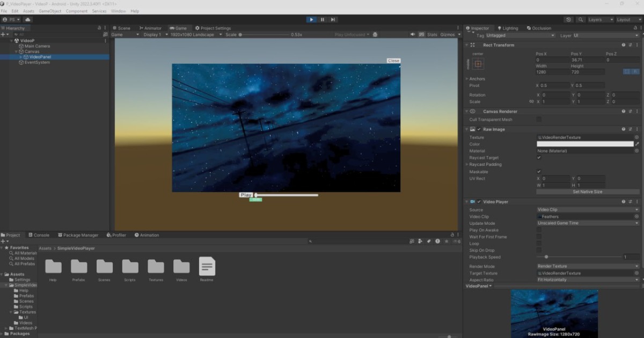Enable the Loop checkbox on Video Player
The height and width of the screenshot is (338, 644).
click(540, 243)
